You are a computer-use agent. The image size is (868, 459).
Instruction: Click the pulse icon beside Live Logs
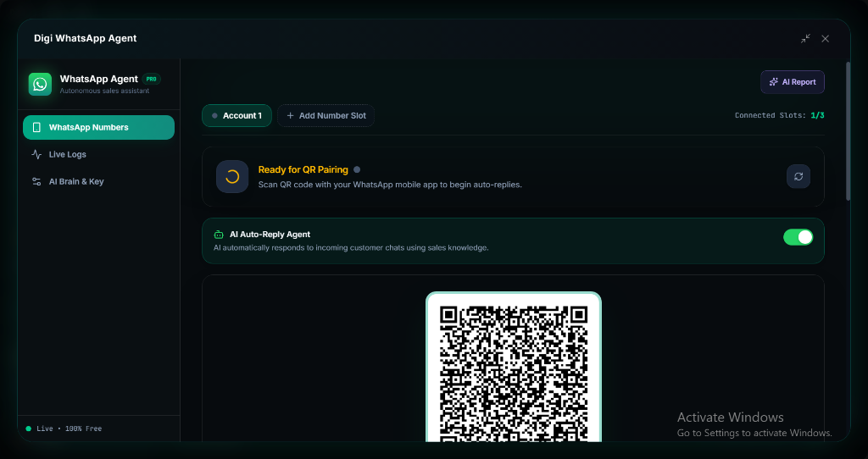pos(36,154)
